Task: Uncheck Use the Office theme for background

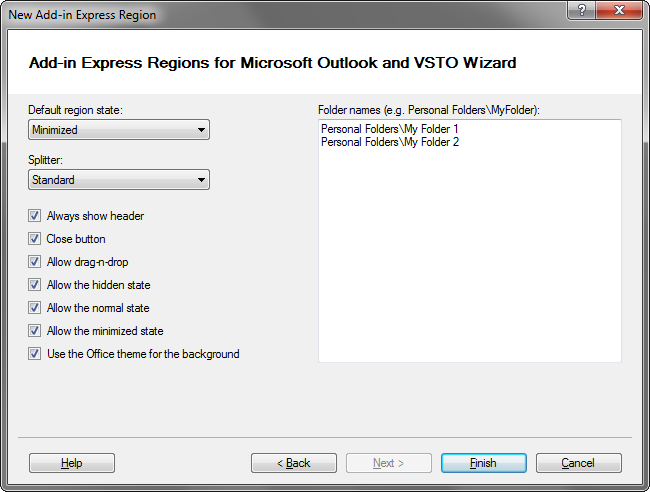Action: click(35, 354)
